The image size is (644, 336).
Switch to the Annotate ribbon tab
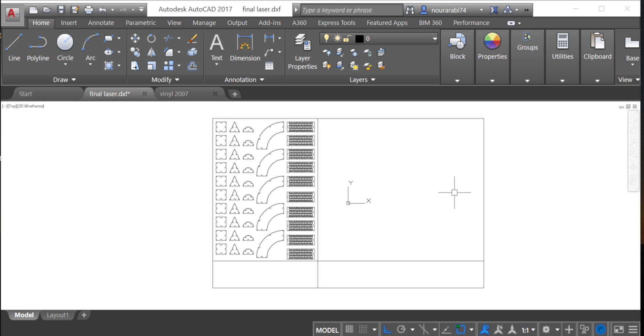pyautogui.click(x=101, y=23)
